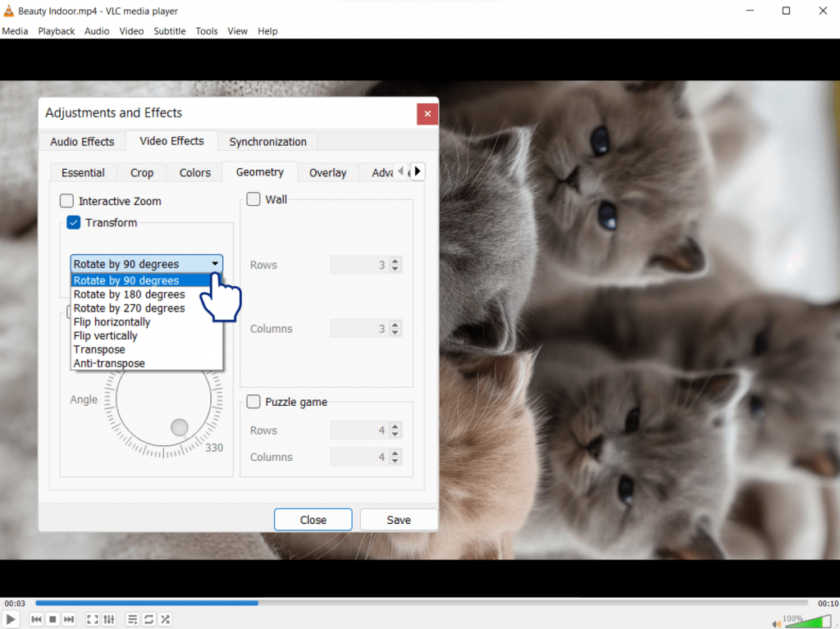Uncheck the Transform checkbox
Screen dimensions: 840x629
pyautogui.click(x=73, y=222)
